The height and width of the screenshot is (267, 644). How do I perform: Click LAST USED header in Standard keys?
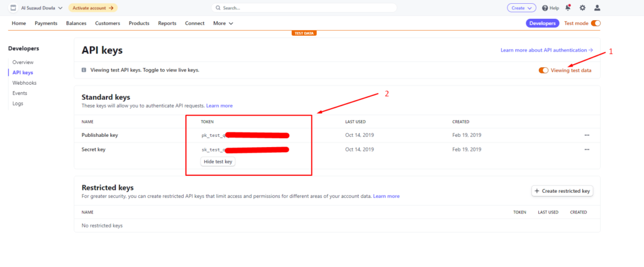(x=355, y=122)
